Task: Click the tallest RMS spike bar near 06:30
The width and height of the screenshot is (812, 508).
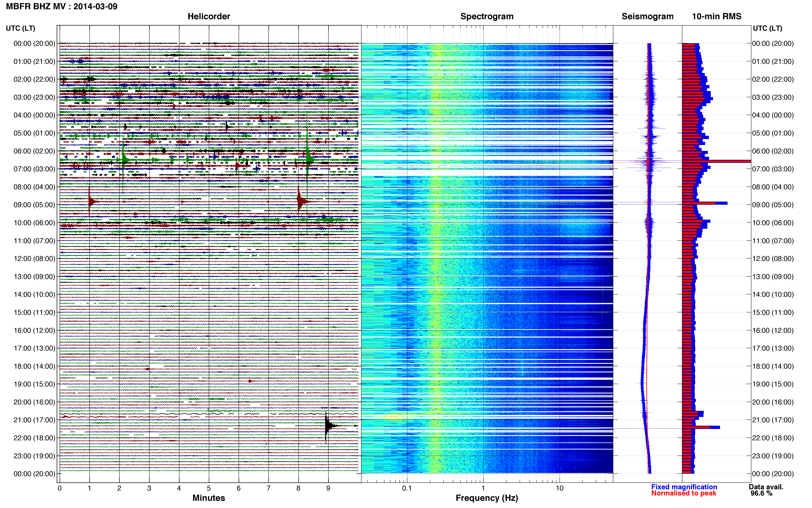Action: point(716,161)
